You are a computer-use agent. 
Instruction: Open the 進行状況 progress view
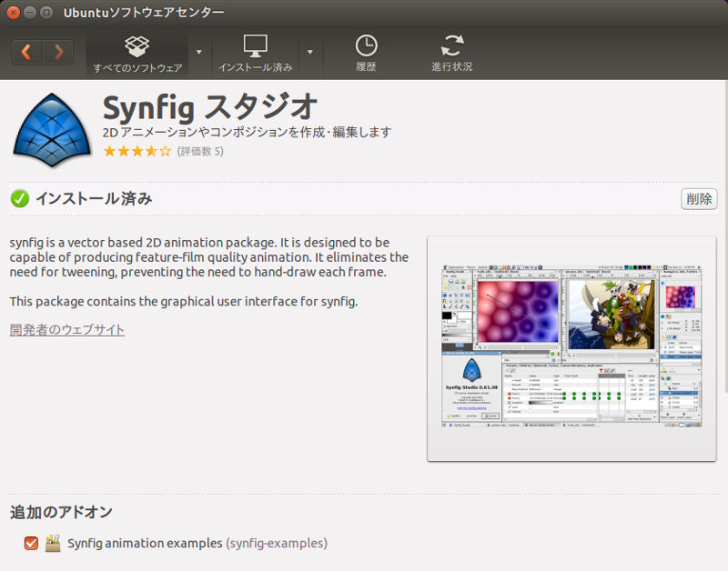[x=451, y=54]
